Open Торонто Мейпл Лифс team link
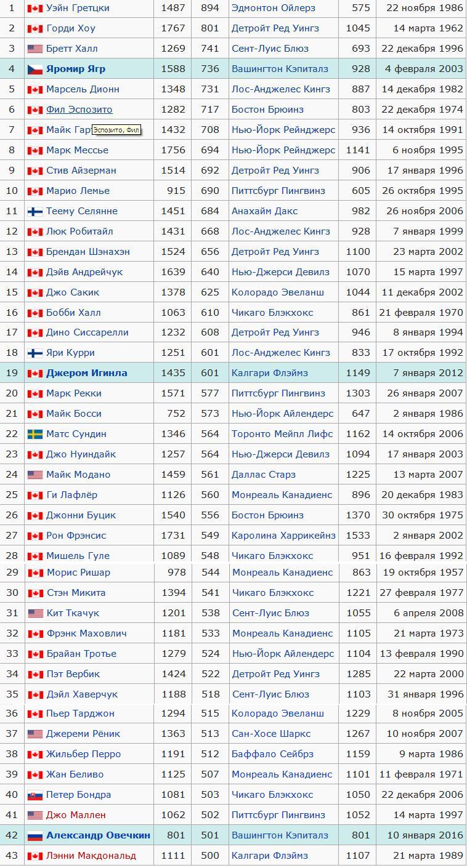The height and width of the screenshot is (868, 467). (282, 434)
